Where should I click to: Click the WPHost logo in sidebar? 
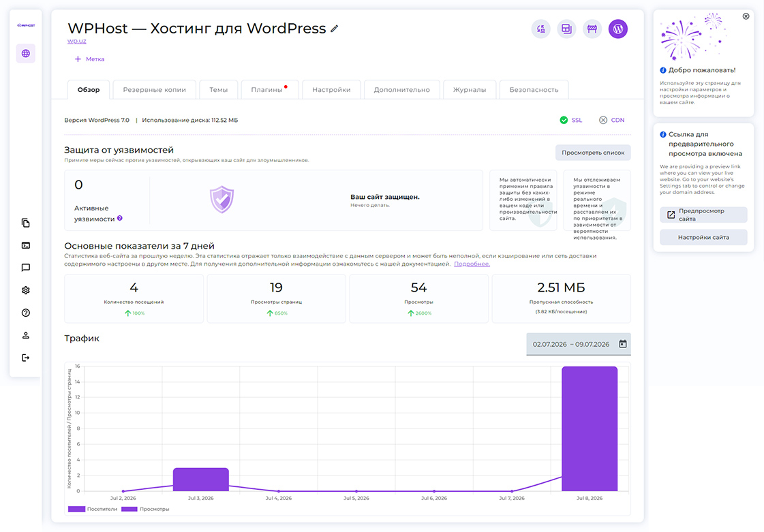pyautogui.click(x=26, y=25)
